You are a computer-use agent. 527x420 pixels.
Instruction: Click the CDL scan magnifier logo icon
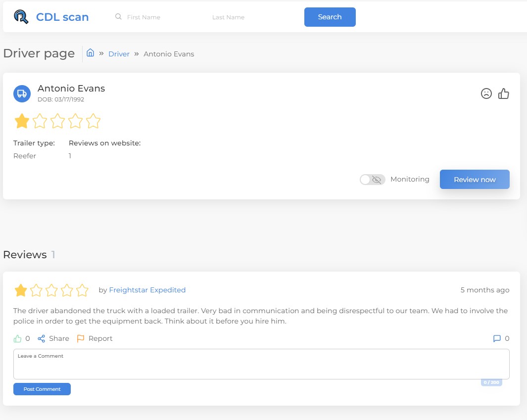click(21, 17)
